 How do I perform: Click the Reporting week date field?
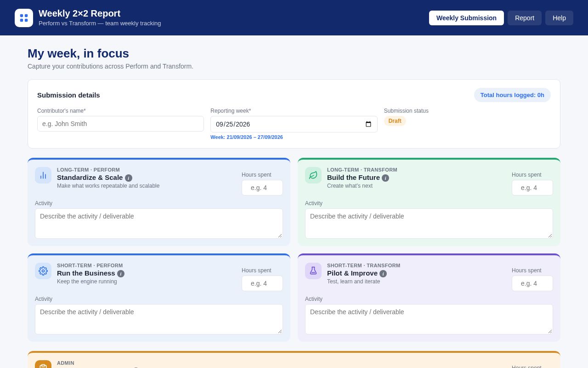[x=294, y=124]
